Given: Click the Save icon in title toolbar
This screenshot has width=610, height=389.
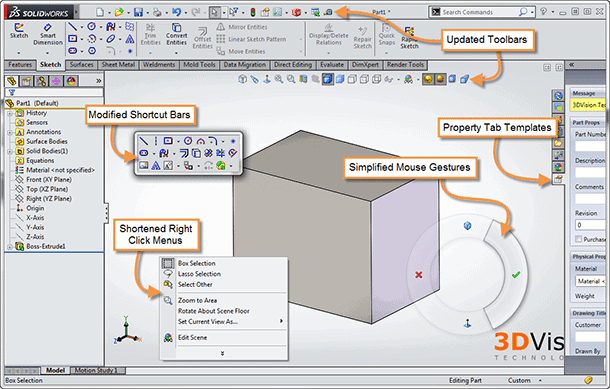Looking at the screenshot, I should pyautogui.click(x=138, y=12).
